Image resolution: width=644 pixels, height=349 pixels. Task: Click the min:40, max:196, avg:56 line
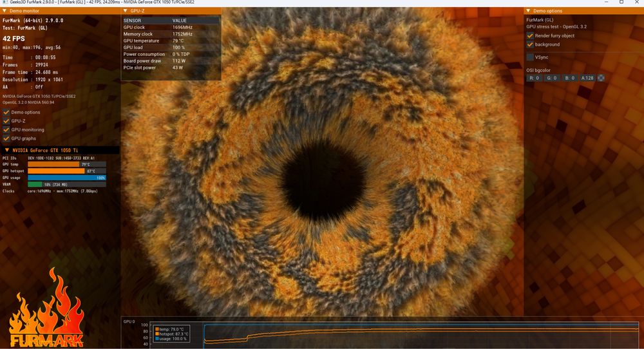click(32, 48)
